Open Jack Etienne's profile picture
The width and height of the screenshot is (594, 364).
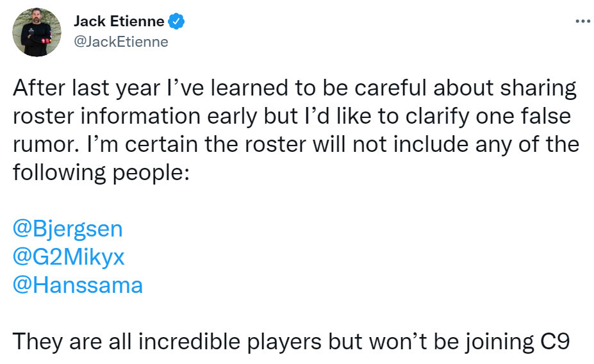(x=37, y=32)
